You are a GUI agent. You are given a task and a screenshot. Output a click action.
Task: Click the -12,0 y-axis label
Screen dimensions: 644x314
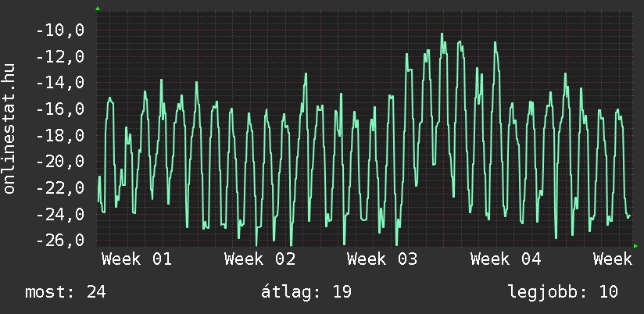coord(60,57)
